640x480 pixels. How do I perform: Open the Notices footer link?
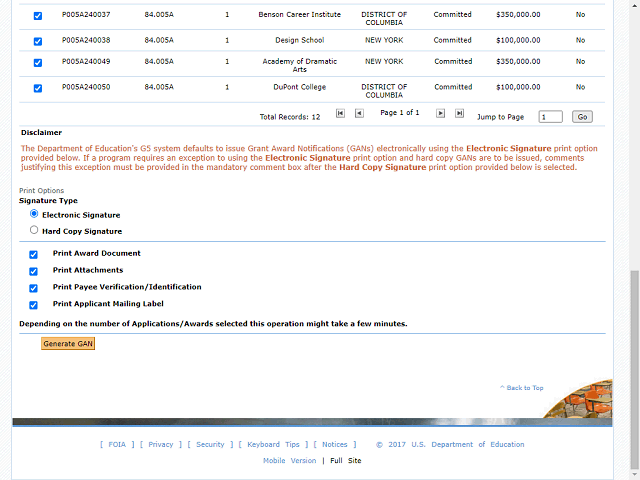(x=335, y=444)
